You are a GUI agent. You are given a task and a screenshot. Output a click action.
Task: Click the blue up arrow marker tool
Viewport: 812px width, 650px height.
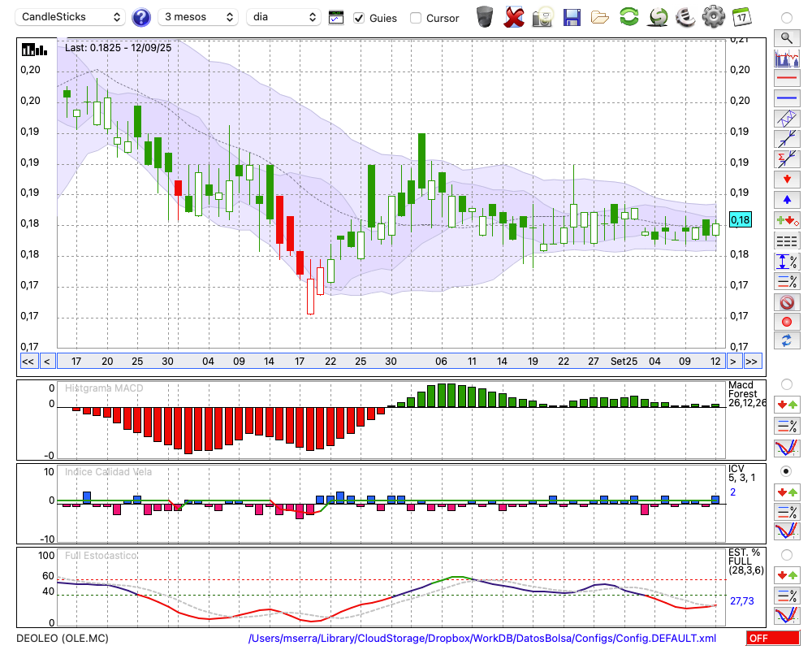[x=787, y=200]
